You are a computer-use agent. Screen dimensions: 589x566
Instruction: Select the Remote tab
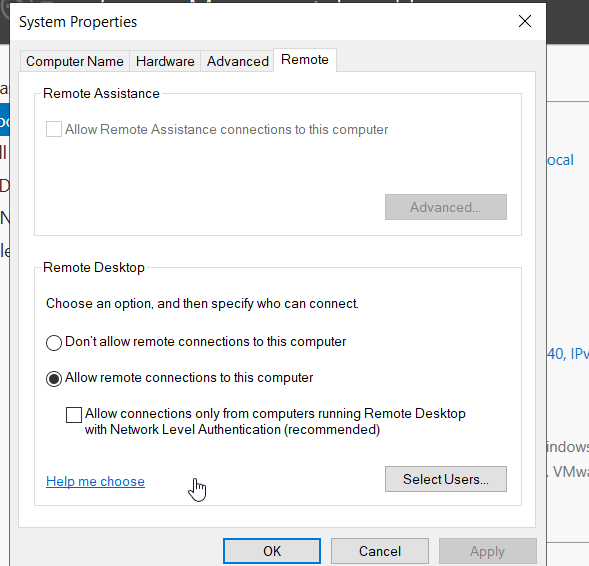click(305, 60)
